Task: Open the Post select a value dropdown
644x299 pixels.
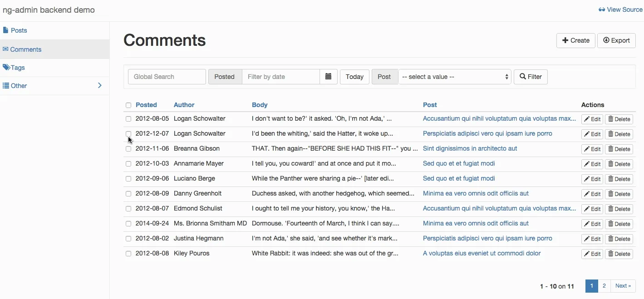Action: tap(454, 76)
